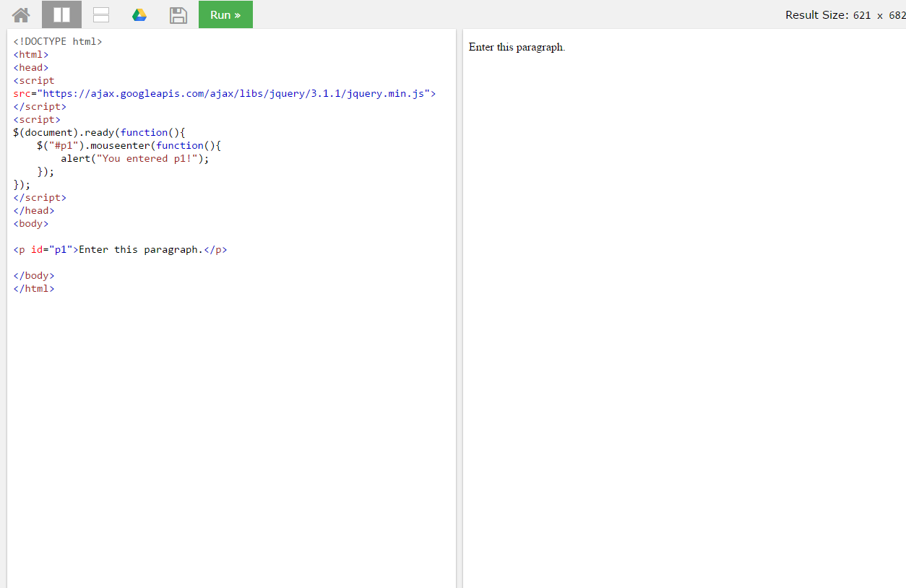Place cursor on the <!DOCTYPE html> line
This screenshot has height=588, width=906.
(x=58, y=41)
